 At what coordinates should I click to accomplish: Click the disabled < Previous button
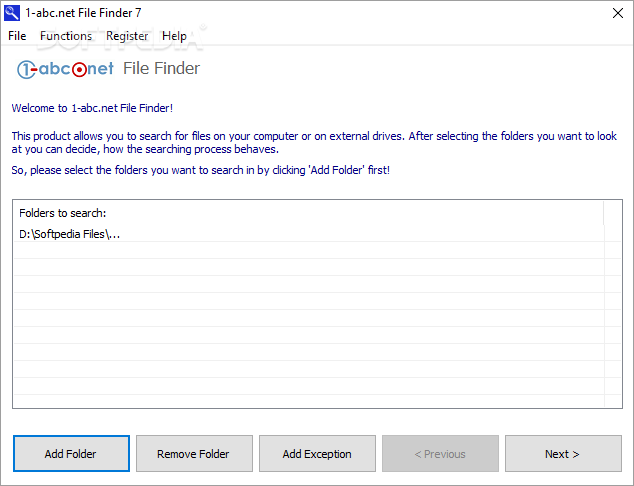440,454
